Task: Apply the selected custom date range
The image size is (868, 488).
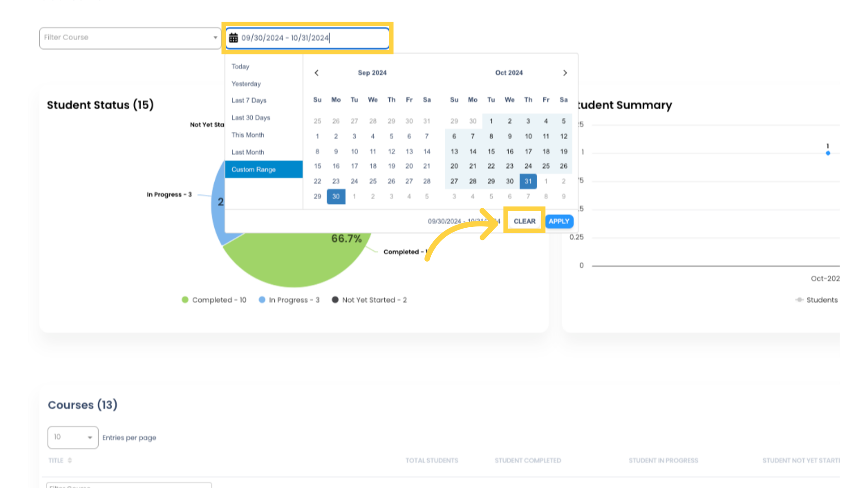Action: [x=559, y=221]
